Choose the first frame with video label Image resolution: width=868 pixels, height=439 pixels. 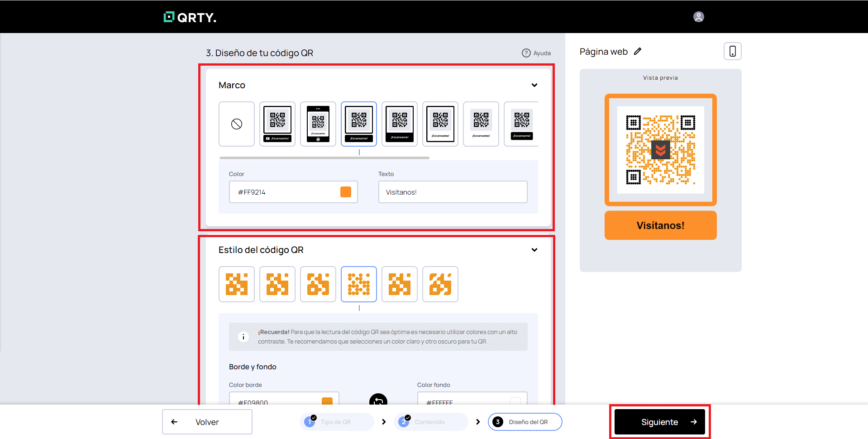tap(277, 124)
